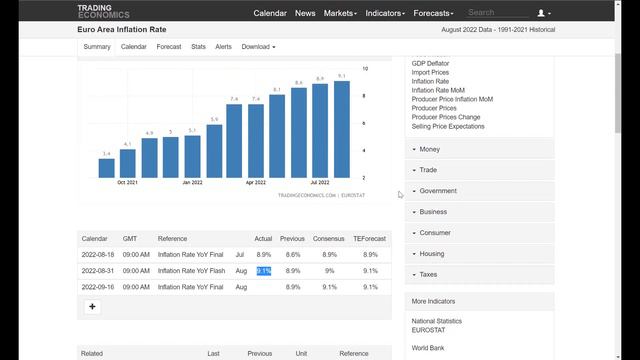
Task: Open the Indicators dropdown menu
Action: point(385,13)
